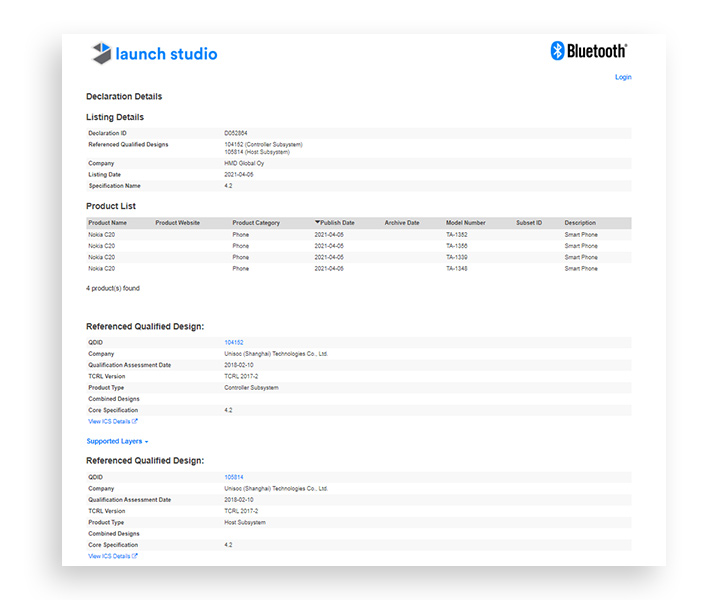Select model number TA-1356
728x600 pixels.
tap(457, 246)
